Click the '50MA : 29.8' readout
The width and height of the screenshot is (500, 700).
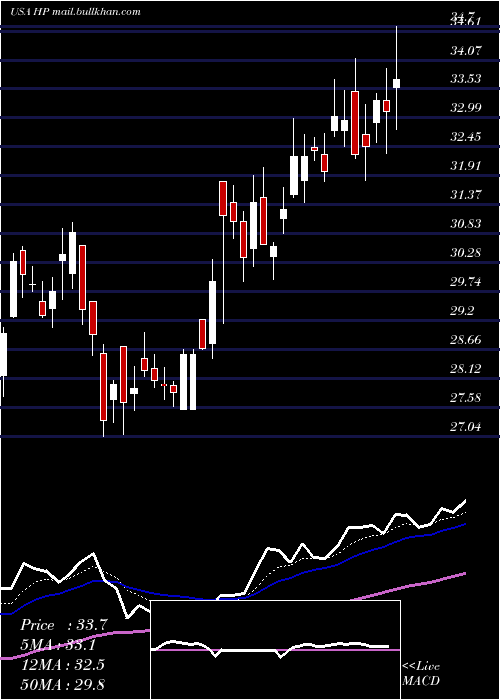click(62, 684)
